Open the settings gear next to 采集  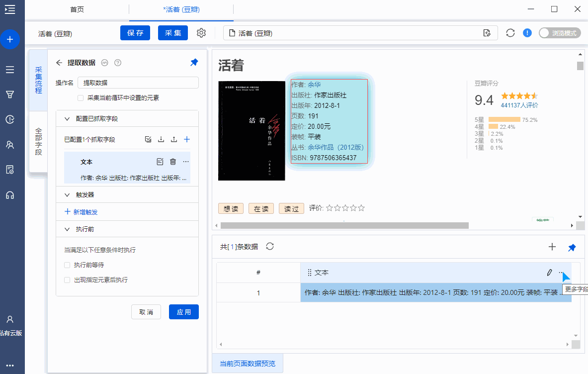[201, 33]
